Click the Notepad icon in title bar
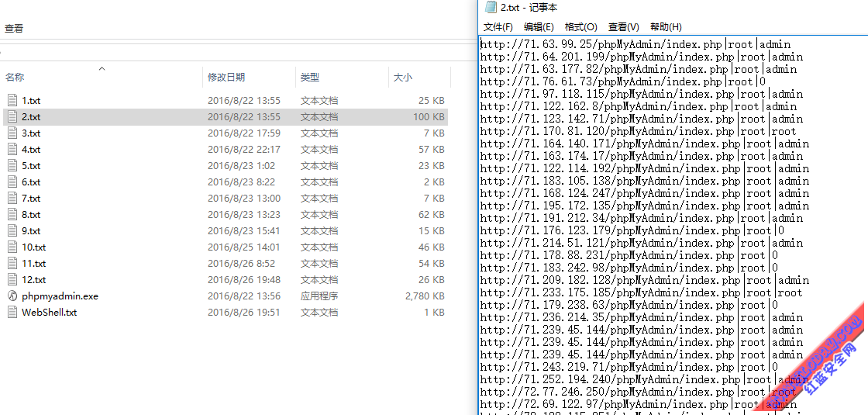This screenshot has width=868, height=415. [x=490, y=7]
